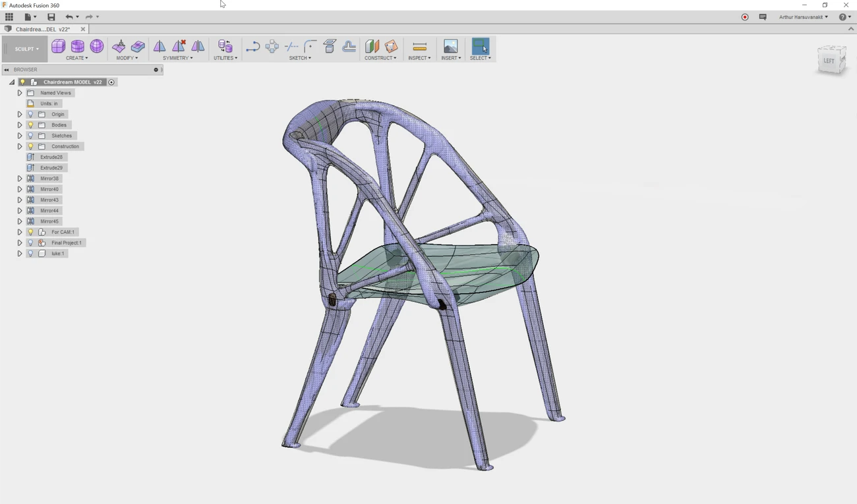857x504 pixels.
Task: Open the SYMMETRY menu
Action: [x=177, y=58]
